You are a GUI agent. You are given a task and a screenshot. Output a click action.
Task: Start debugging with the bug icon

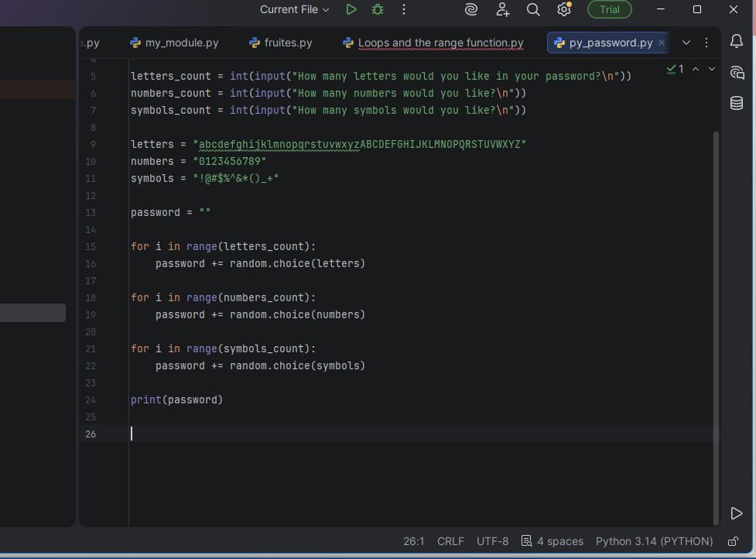pyautogui.click(x=378, y=9)
